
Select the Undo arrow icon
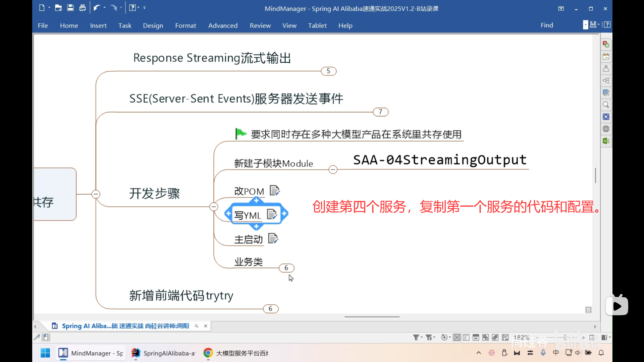click(97, 7)
